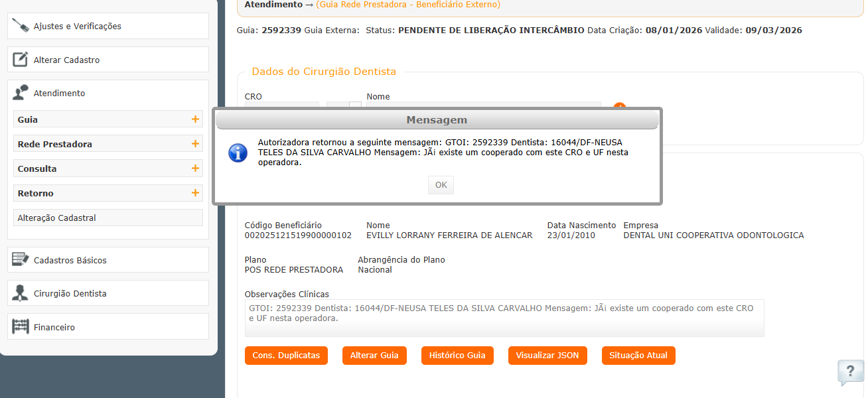The image size is (868, 398).
Task: Click the blue info icon in the message dialog
Action: tap(238, 153)
